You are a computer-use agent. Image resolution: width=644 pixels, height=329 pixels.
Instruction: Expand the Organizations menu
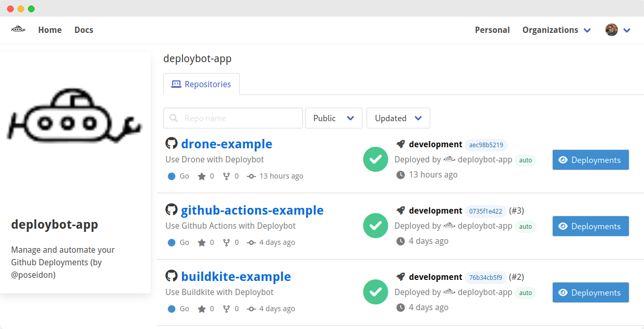tap(556, 30)
